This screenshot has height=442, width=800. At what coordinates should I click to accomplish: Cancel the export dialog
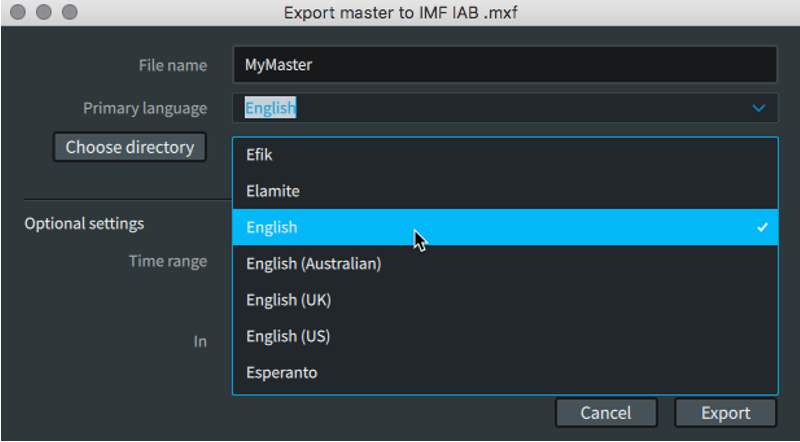point(606,412)
